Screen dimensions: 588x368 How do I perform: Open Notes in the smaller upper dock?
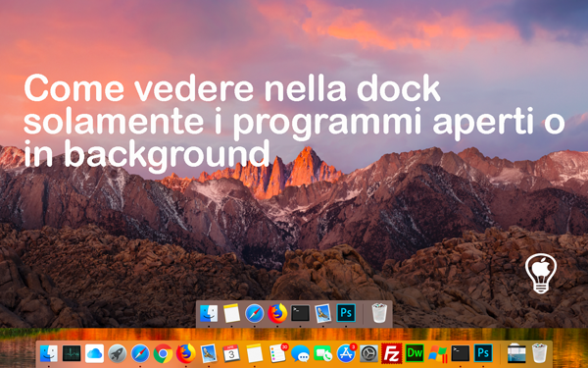click(231, 313)
